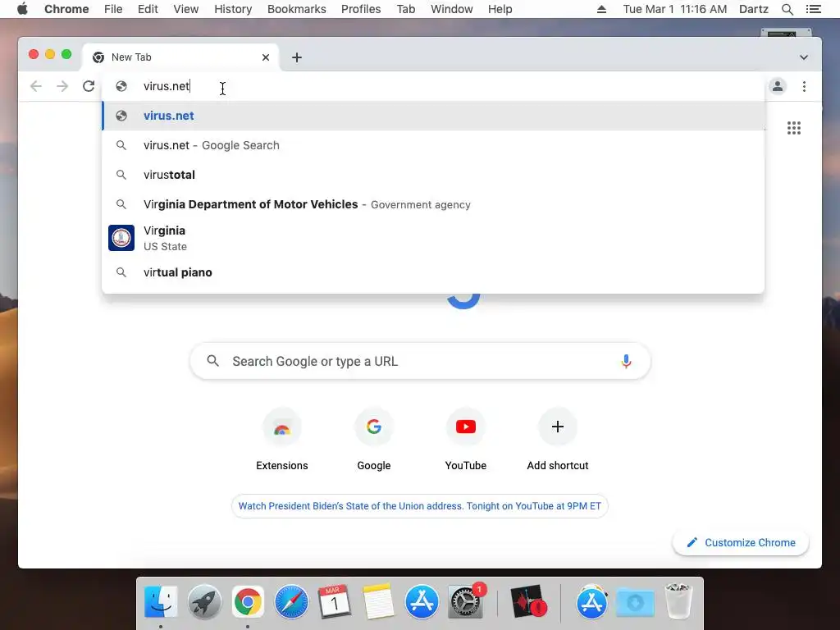Image resolution: width=840 pixels, height=630 pixels.
Task: Open the State of the Union promo link
Action: tap(419, 506)
